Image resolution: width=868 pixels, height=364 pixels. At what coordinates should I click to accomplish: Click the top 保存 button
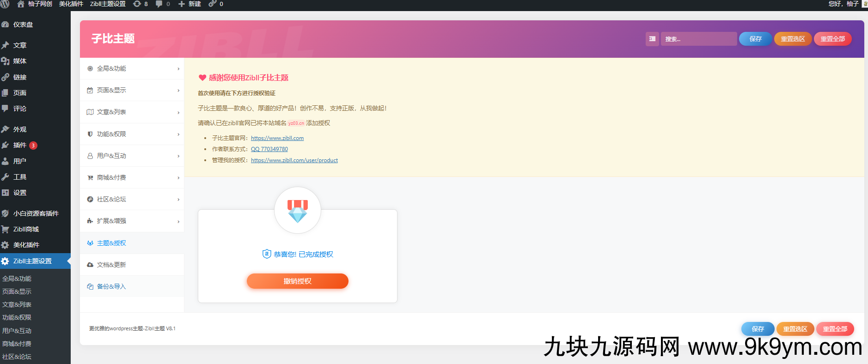pos(756,39)
